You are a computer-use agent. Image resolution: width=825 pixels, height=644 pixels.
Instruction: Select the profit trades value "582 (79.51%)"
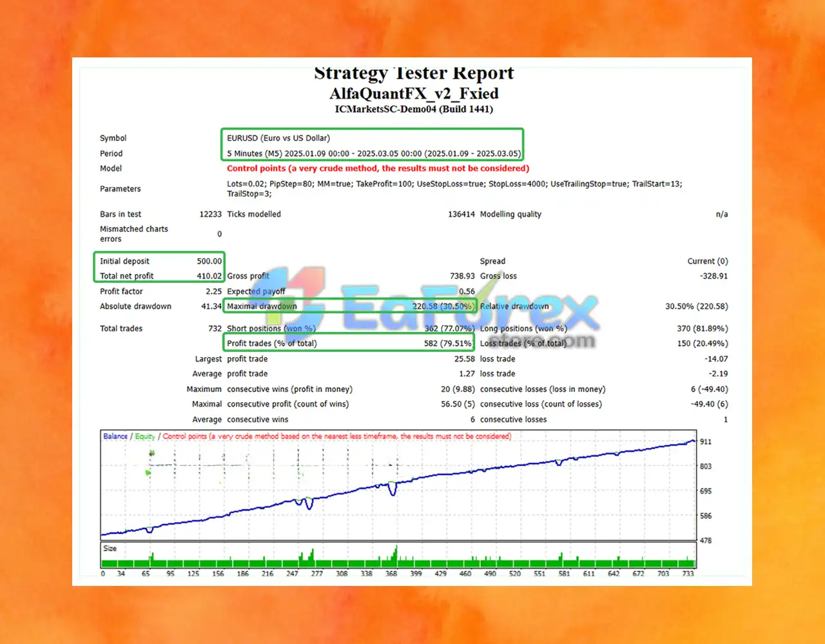click(x=447, y=343)
